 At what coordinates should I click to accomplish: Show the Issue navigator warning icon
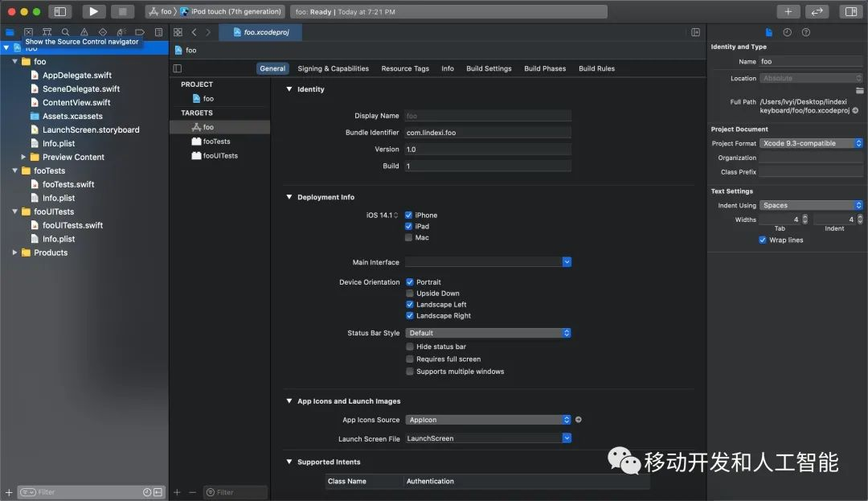pos(84,32)
